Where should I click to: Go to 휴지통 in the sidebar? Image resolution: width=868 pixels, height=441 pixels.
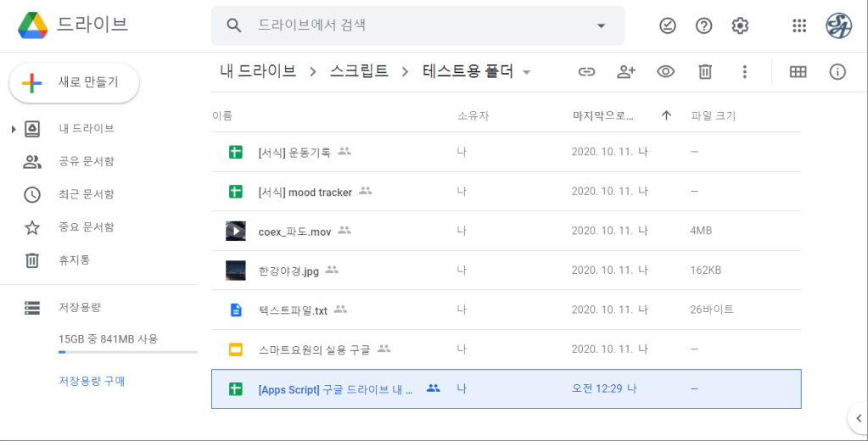point(74,260)
